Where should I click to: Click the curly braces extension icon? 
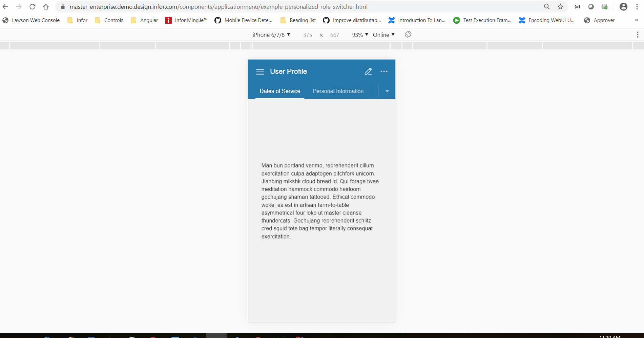(x=577, y=7)
